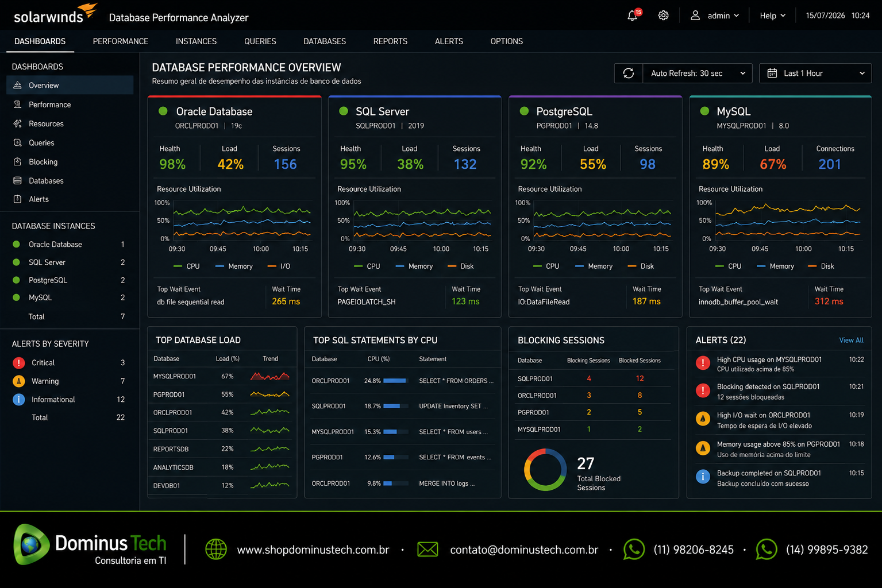
Task: Click the blocked sessions donut chart
Action: (x=545, y=470)
